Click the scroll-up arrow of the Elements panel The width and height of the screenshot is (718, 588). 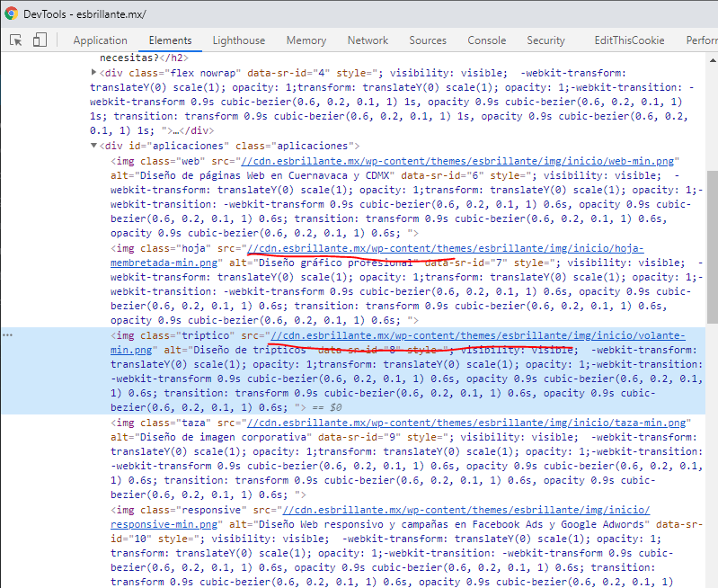713,60
